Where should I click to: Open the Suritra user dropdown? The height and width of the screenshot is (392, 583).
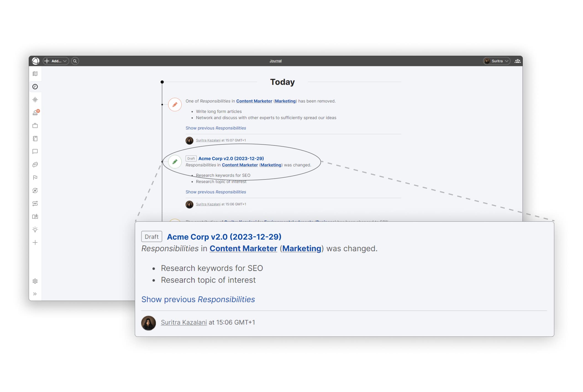[x=497, y=61]
